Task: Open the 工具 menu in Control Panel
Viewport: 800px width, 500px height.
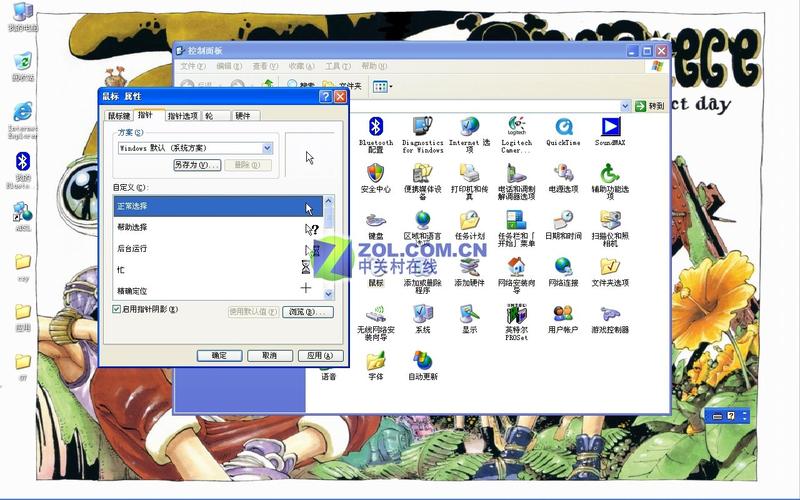Action: pos(338,66)
